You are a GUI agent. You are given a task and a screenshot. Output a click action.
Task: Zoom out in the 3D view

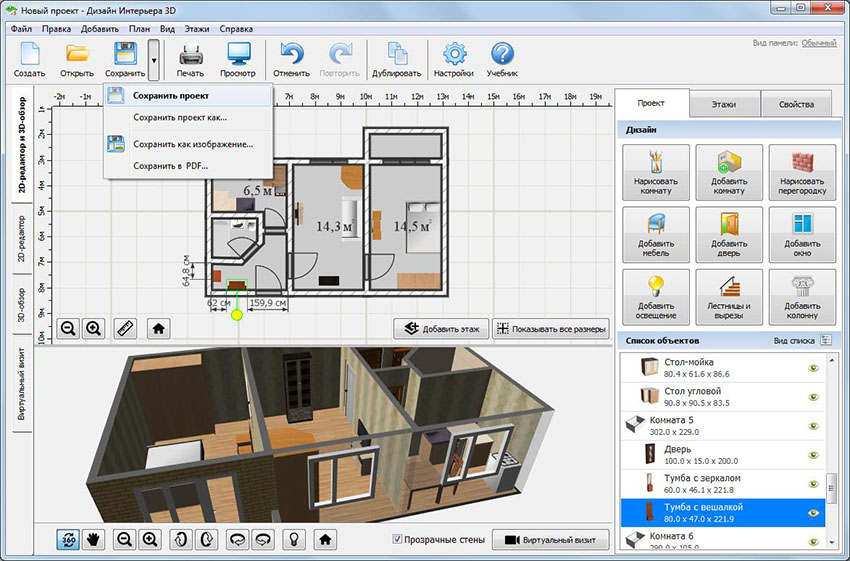(x=125, y=539)
